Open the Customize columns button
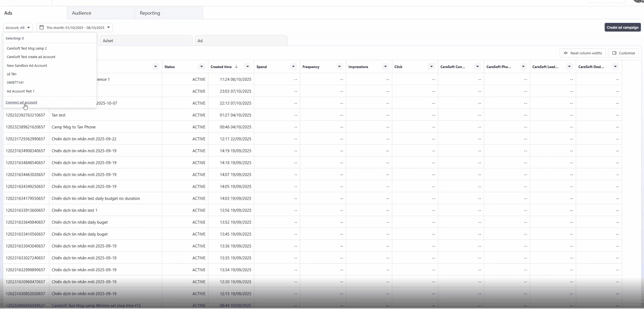 [x=624, y=53]
